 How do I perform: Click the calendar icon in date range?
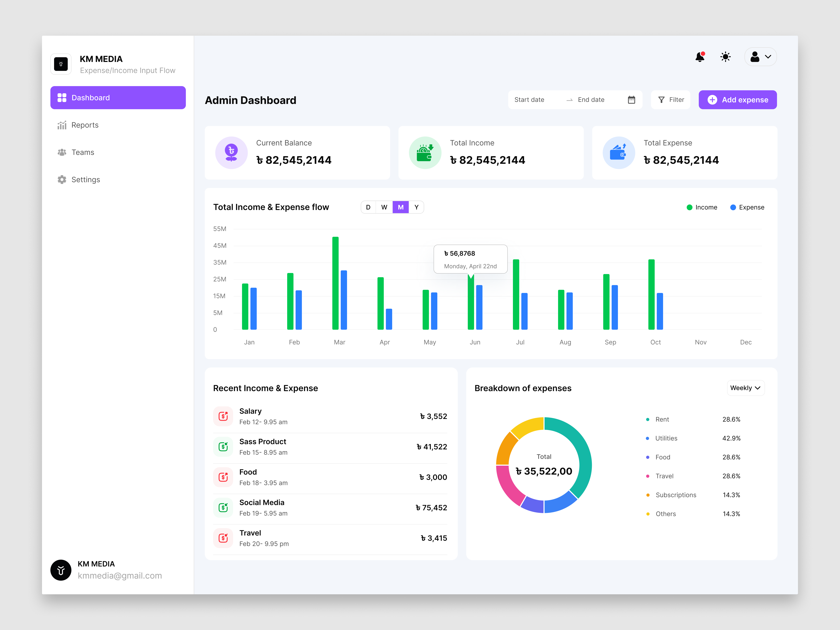coord(631,100)
